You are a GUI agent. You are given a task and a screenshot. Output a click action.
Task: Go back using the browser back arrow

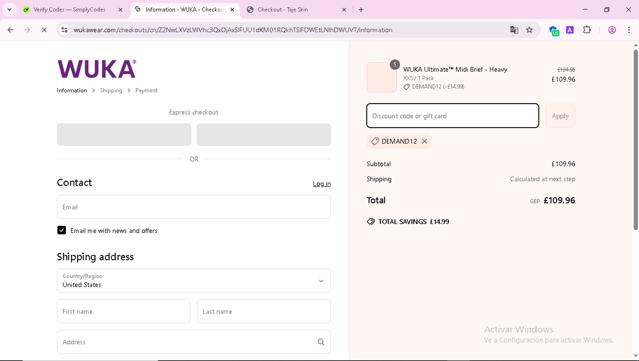click(11, 30)
